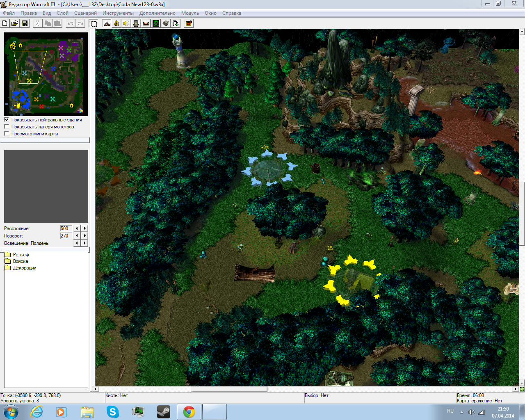The image size is (525, 420).
Task: Open the Файл menu
Action: (x=9, y=13)
